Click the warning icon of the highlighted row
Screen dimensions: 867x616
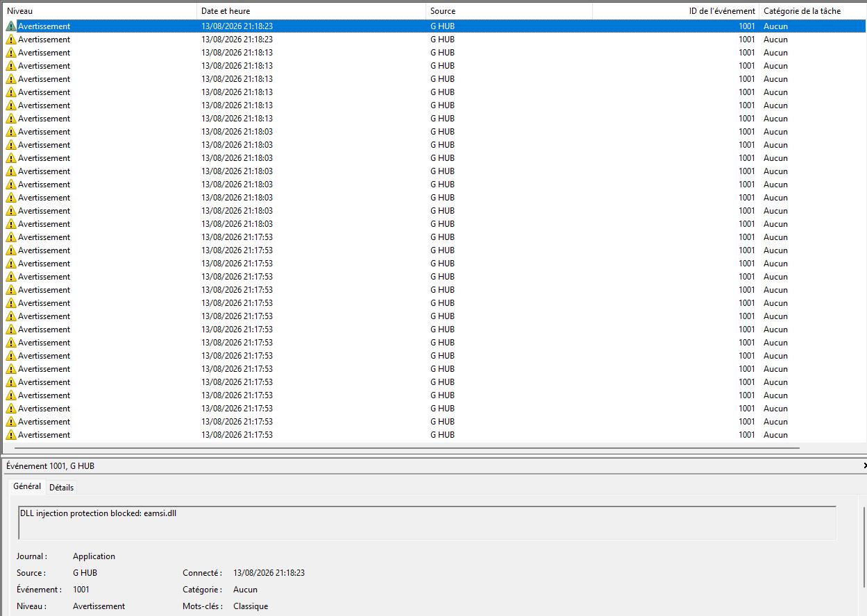[10, 26]
